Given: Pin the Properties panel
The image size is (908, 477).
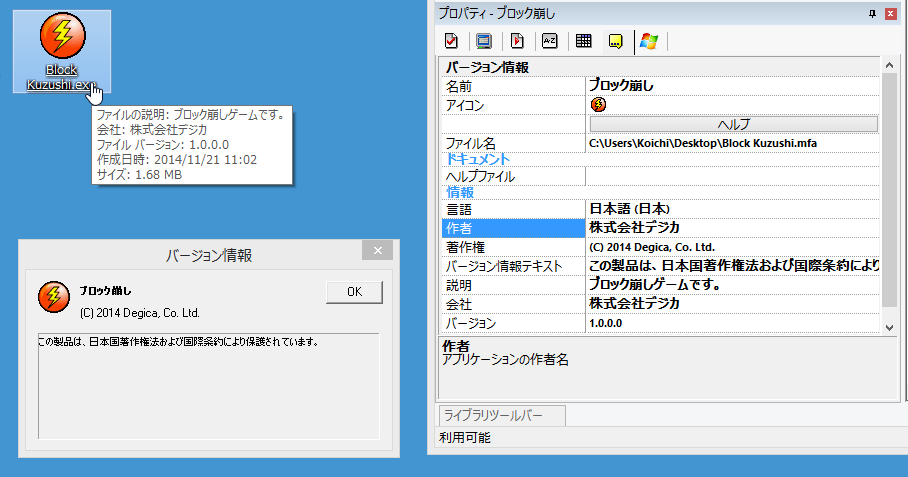Looking at the screenshot, I should point(872,13).
